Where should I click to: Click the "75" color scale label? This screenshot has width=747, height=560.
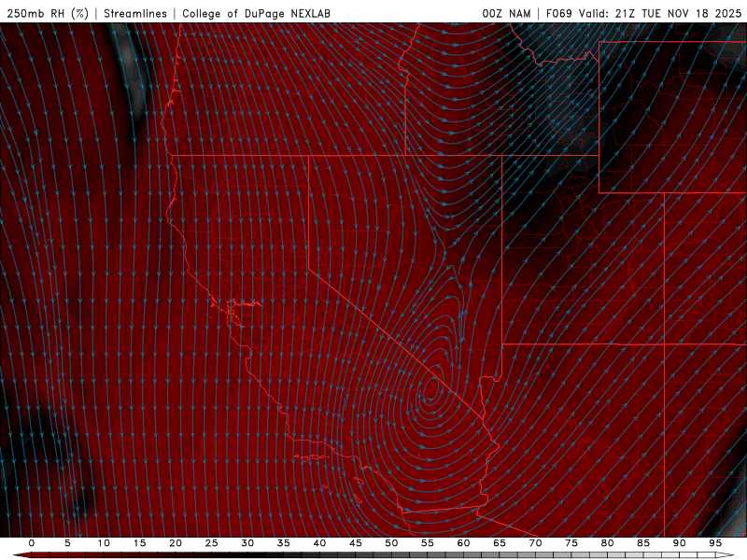571,543
